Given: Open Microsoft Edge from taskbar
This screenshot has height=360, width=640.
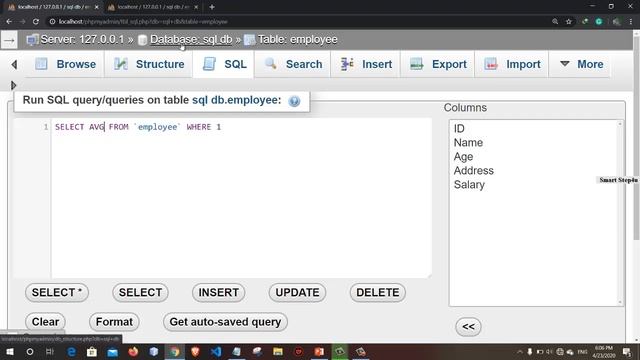Looking at the screenshot, I should coord(71,352).
